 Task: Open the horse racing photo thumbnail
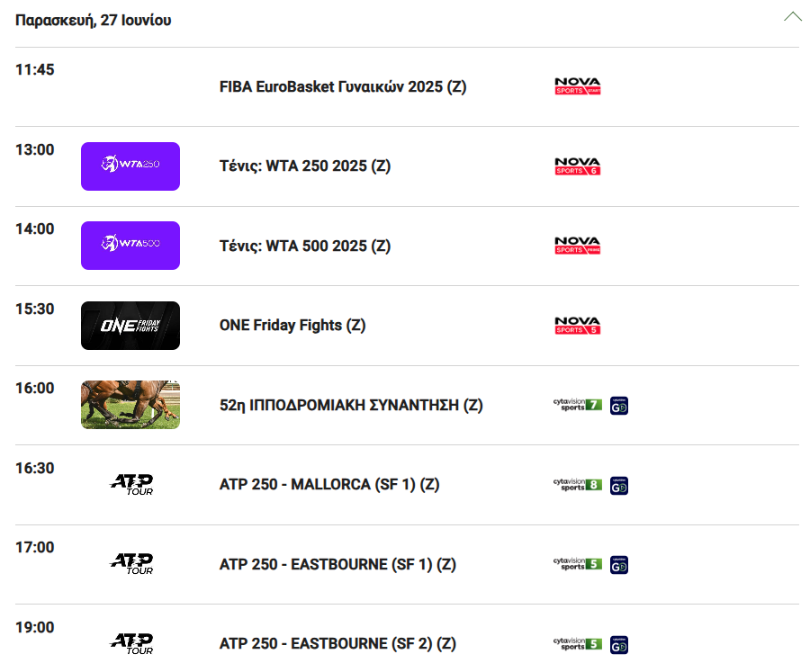coord(130,405)
